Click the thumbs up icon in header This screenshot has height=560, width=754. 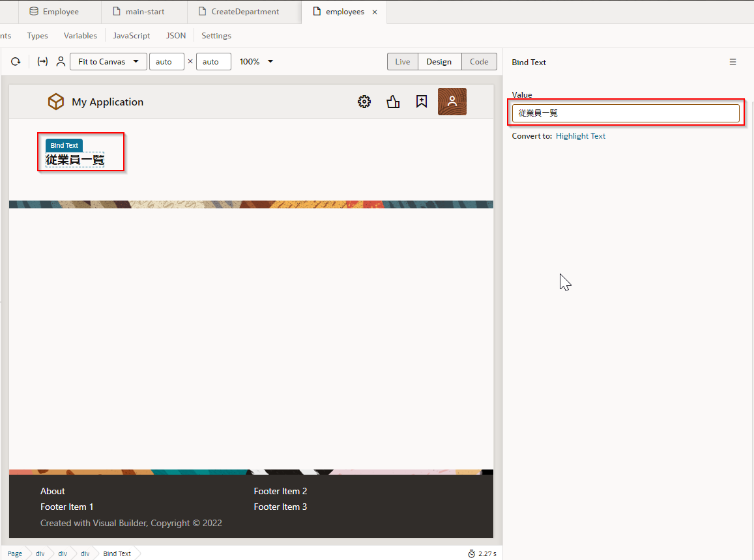coord(393,102)
